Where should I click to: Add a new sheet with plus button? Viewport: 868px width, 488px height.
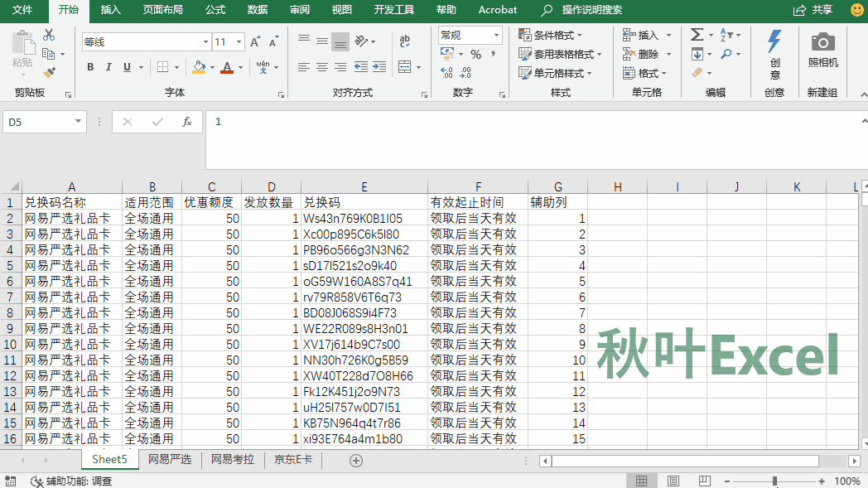[x=356, y=461]
